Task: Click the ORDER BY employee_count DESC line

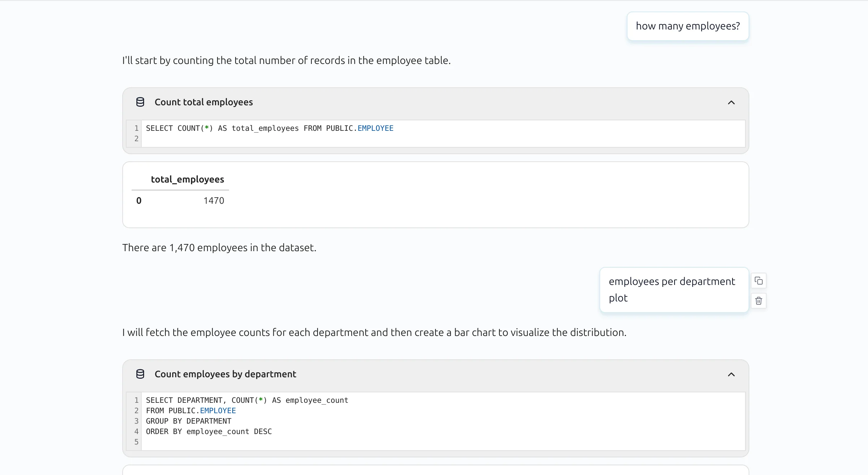Action: pos(209,432)
